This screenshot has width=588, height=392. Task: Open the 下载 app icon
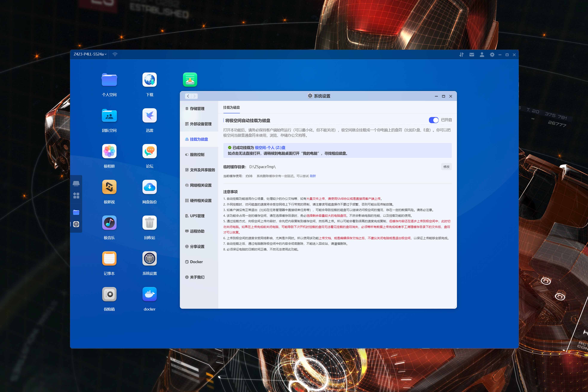point(150,80)
